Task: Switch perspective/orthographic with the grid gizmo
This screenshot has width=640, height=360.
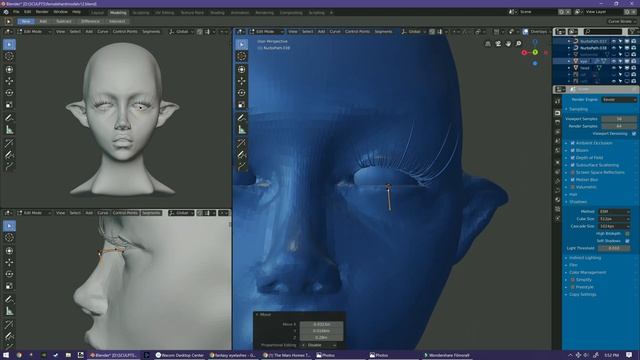Action: 488,43
